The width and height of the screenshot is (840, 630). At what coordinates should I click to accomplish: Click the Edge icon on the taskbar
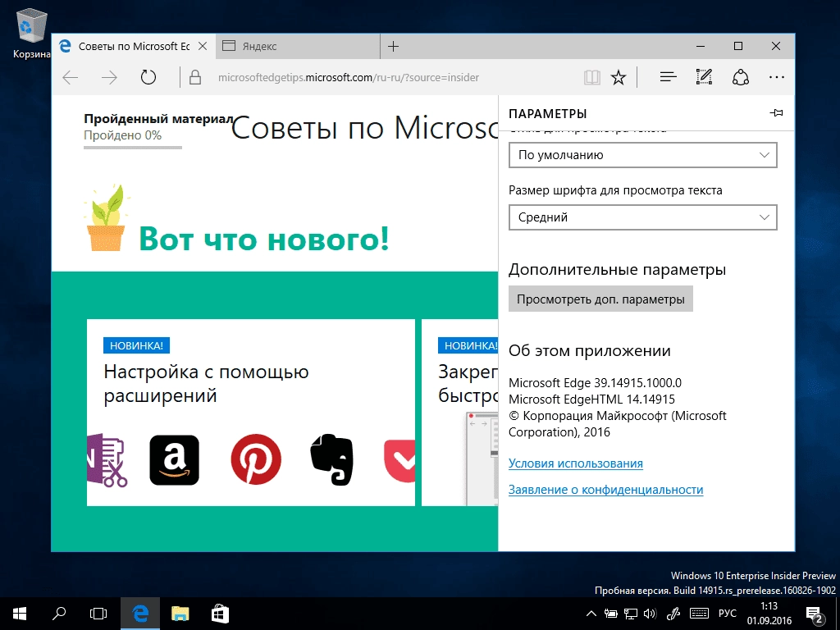pos(140,614)
